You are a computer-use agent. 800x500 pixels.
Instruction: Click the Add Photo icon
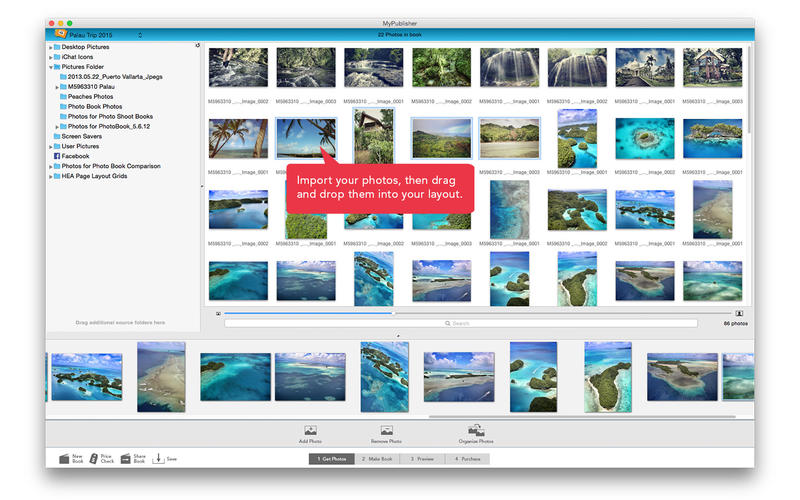310,431
